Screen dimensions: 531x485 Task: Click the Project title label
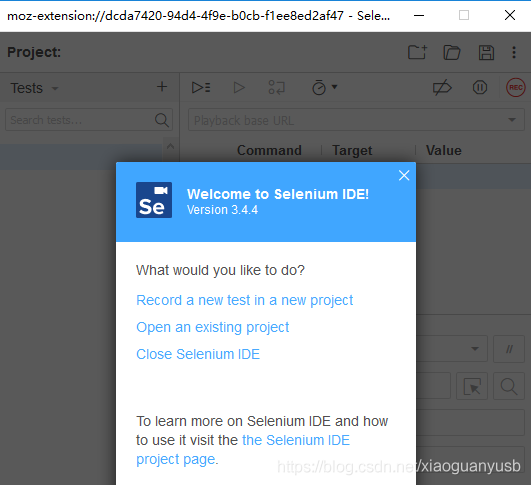34,52
